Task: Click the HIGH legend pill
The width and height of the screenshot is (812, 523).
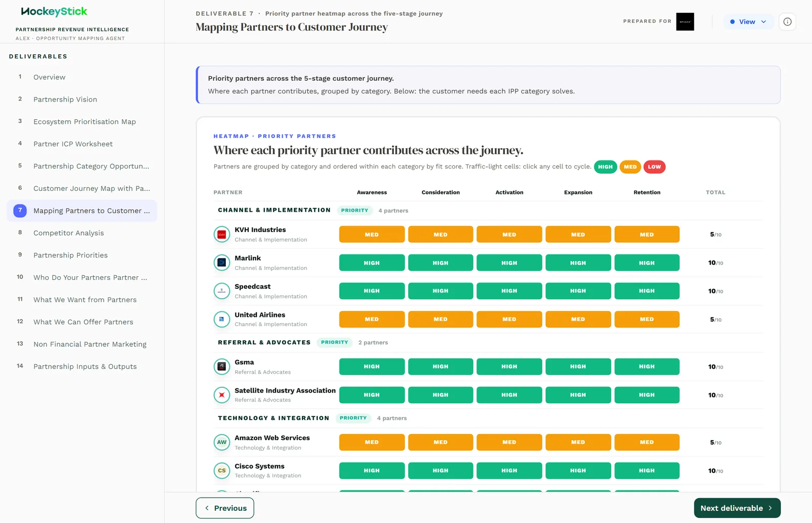Action: (x=605, y=167)
